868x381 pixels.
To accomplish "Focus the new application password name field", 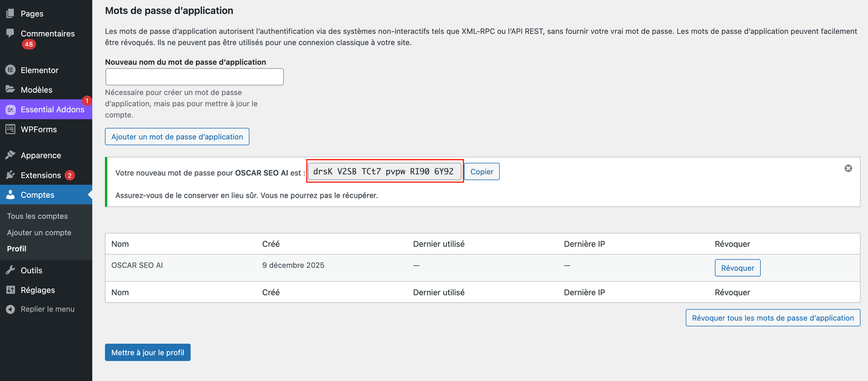I will [194, 77].
